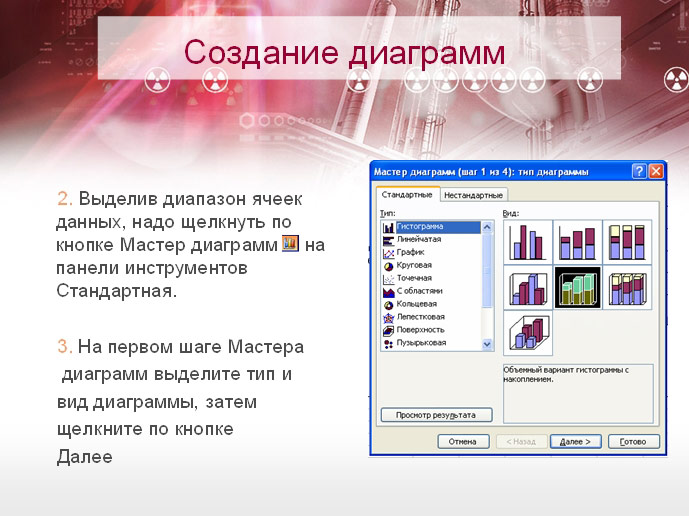Click the chart type list up arrow
Image resolution: width=689 pixels, height=516 pixels.
pyautogui.click(x=487, y=227)
